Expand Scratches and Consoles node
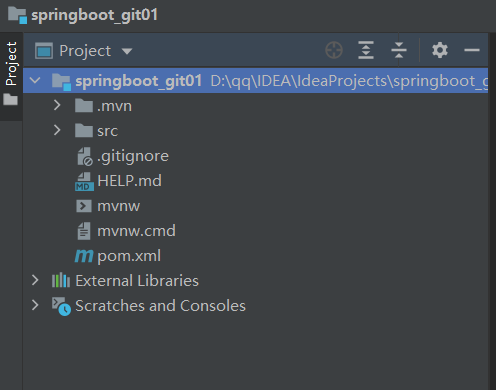 point(35,305)
